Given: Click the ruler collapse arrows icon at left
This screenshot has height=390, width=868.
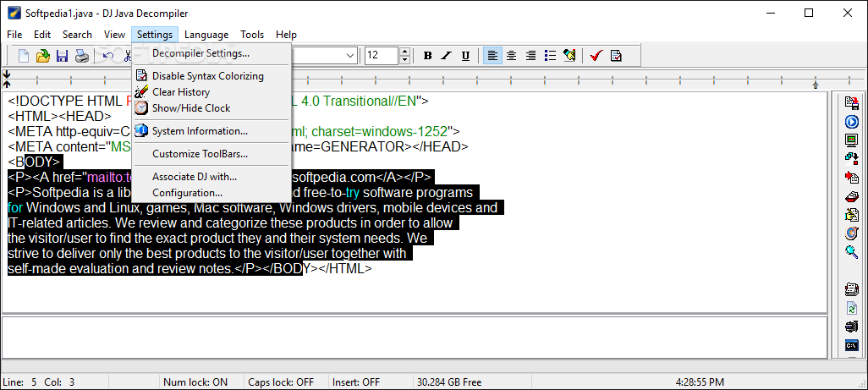Looking at the screenshot, I should (x=6, y=78).
